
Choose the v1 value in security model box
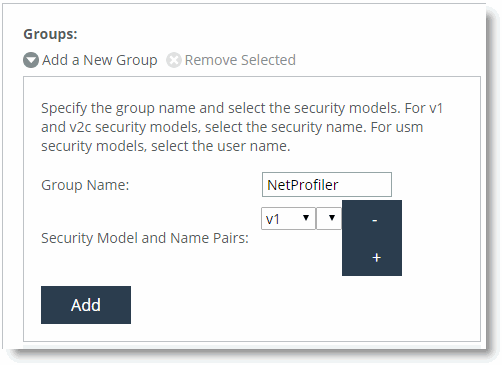(x=273, y=219)
